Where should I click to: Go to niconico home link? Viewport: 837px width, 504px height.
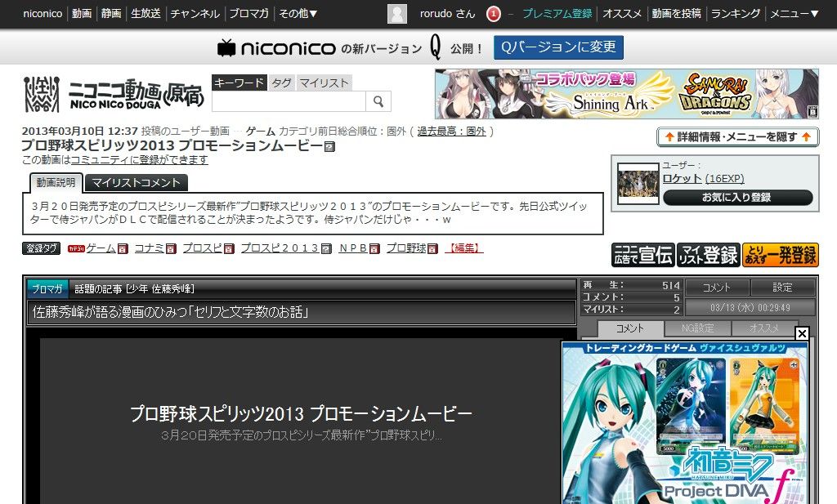click(43, 14)
